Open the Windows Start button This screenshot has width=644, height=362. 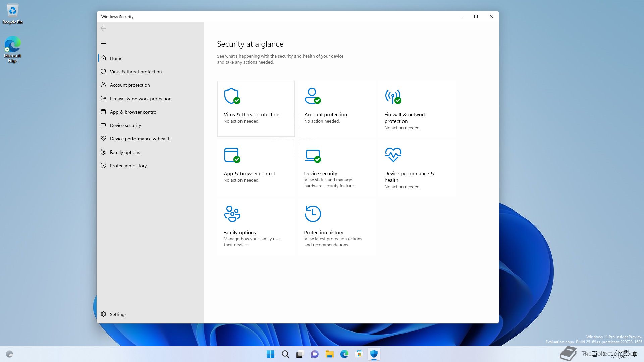coord(270,354)
